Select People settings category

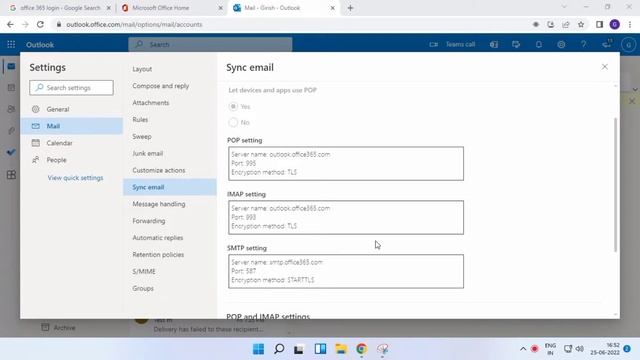point(71,160)
